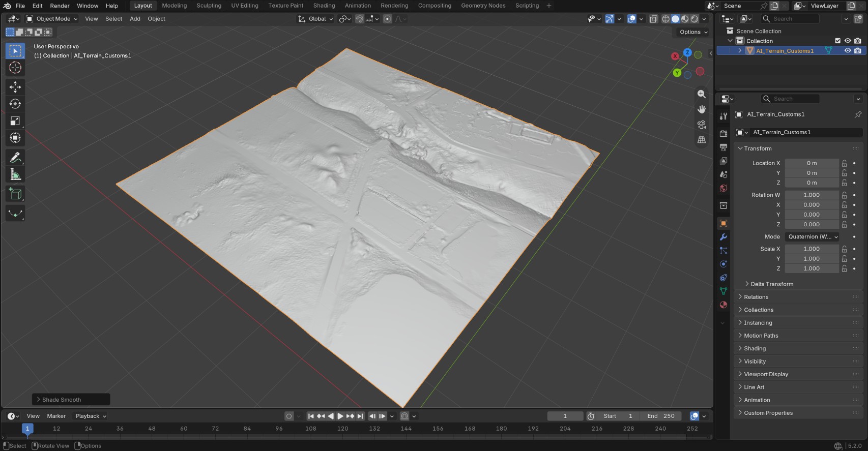Toggle proportional editing in header

tap(388, 19)
